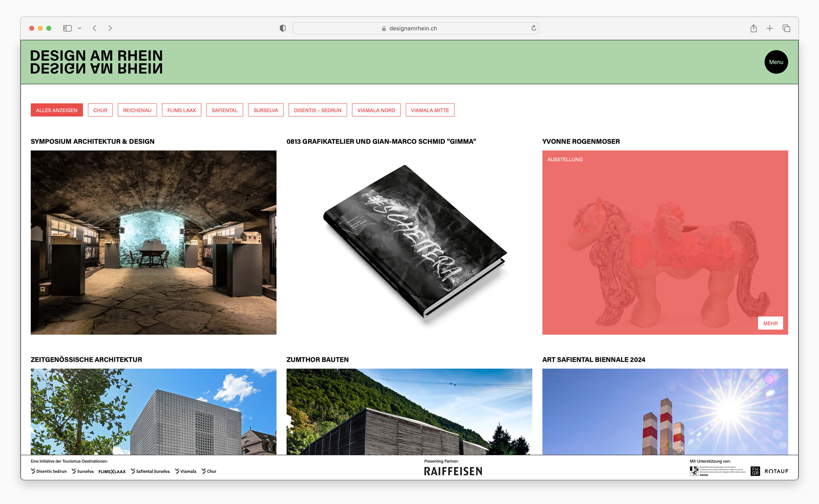Click the MEHR button on Yvonne Rogenmoser card

point(770,323)
